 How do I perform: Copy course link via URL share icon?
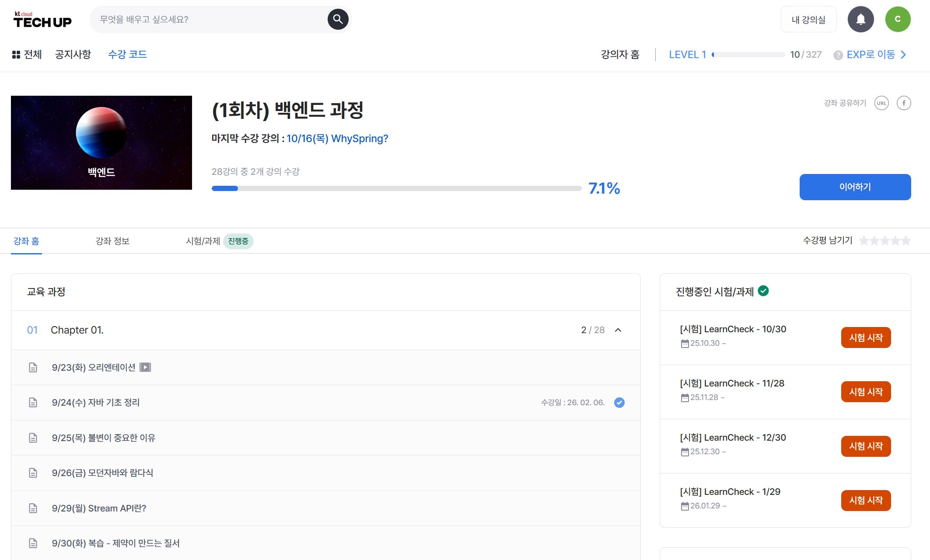[881, 103]
